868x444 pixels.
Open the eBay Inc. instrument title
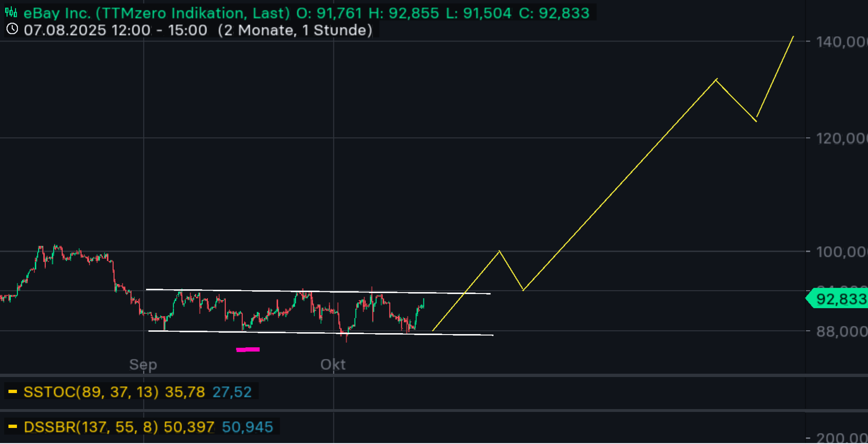click(57, 13)
